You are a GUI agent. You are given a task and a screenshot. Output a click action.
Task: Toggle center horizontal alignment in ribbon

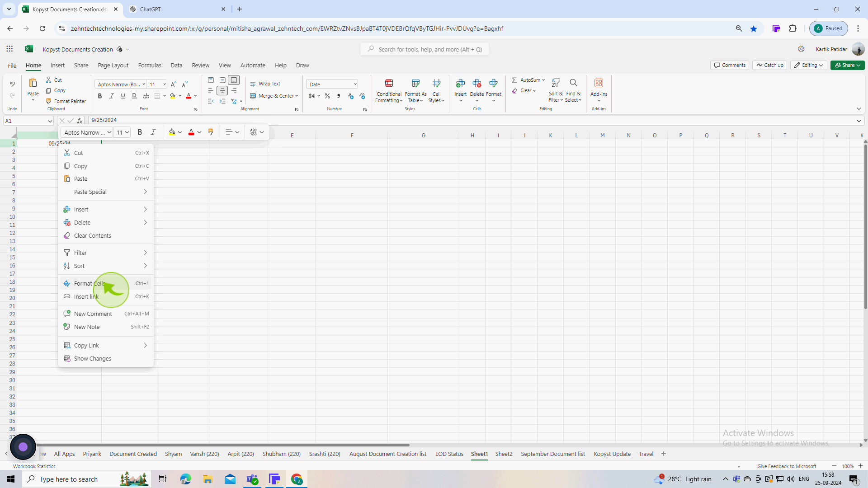(x=222, y=91)
